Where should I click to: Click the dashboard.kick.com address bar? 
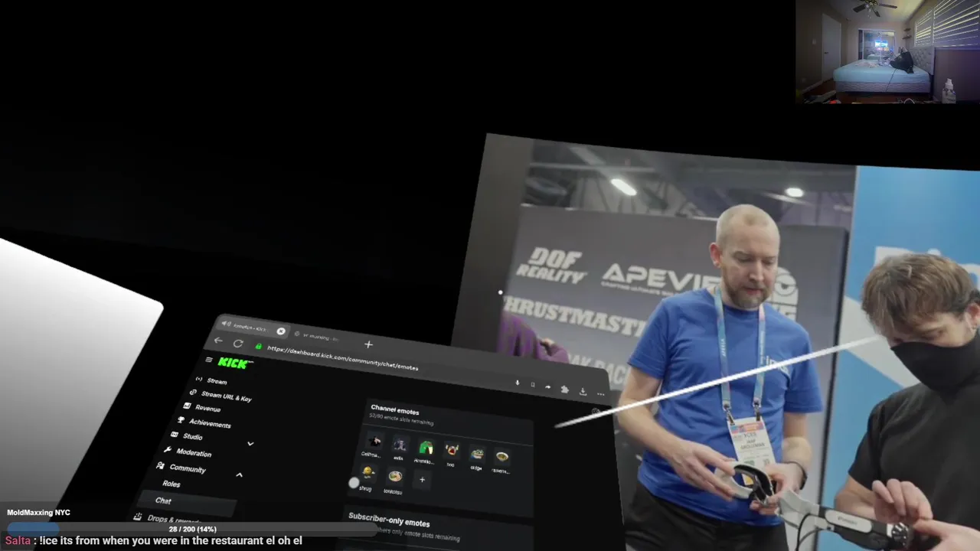tap(343, 357)
